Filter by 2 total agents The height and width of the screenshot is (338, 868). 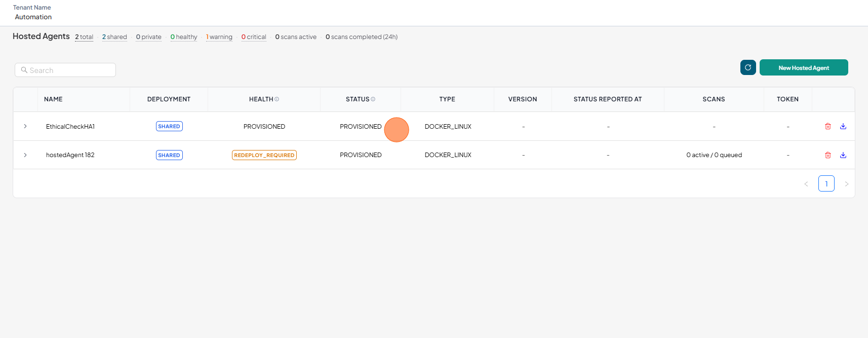84,37
